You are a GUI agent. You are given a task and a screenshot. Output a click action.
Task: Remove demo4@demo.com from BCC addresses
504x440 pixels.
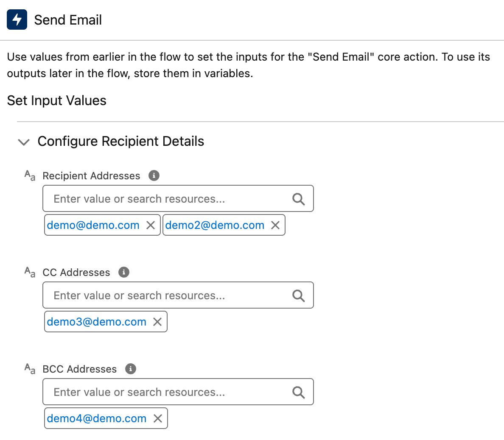(158, 418)
